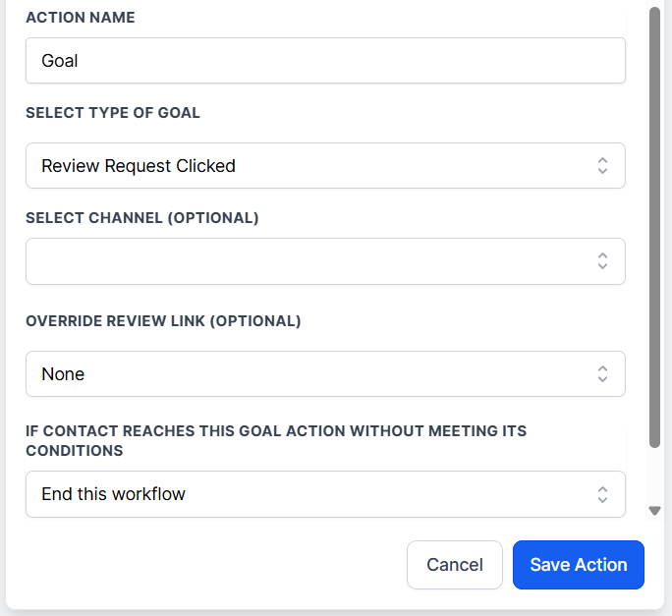This screenshot has height=616, width=672.
Task: Click the SELECT CHANNEL (OPTIONAL) label
Action: point(142,218)
